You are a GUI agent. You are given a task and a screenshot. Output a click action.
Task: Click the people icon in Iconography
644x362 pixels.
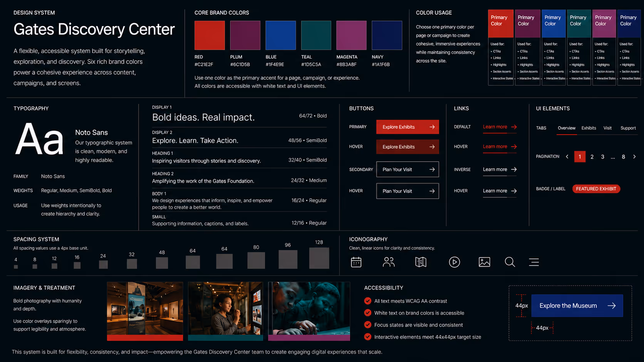point(389,262)
